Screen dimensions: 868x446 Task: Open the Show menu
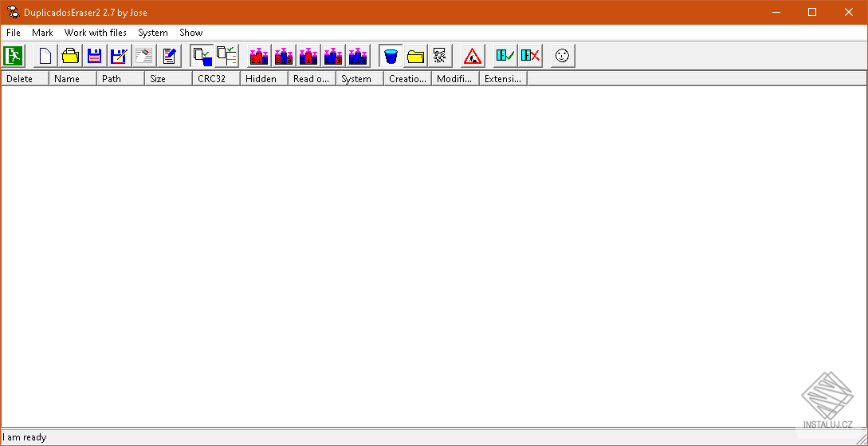191,33
